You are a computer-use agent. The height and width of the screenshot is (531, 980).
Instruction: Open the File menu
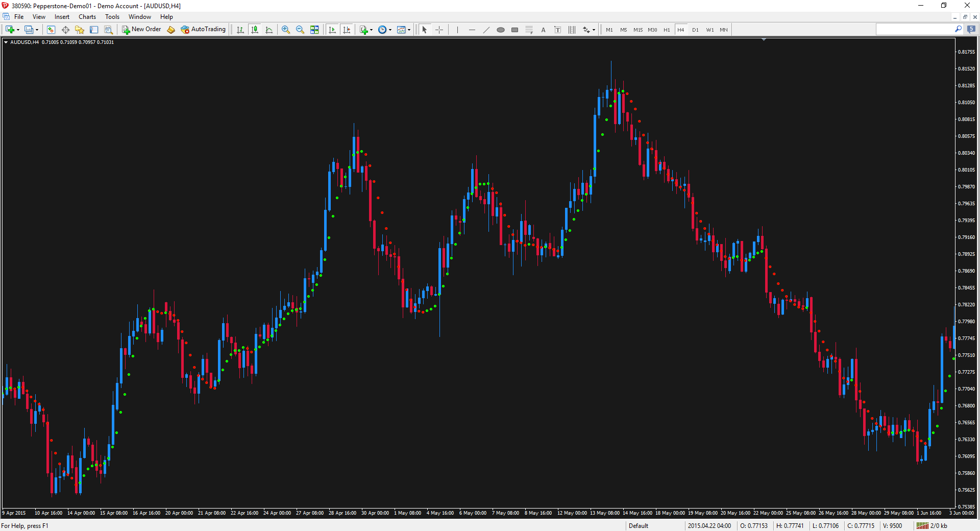pyautogui.click(x=19, y=17)
